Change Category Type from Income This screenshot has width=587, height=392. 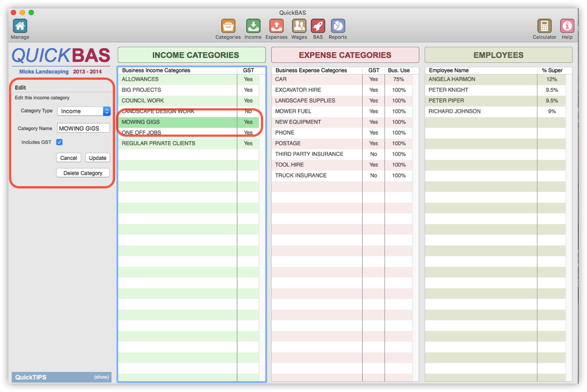84,111
